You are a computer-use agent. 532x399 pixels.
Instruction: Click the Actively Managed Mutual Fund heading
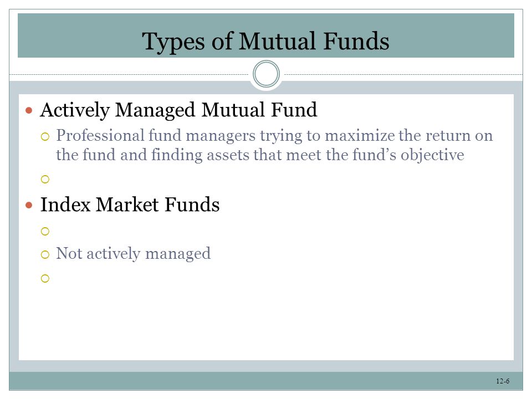[x=178, y=110]
